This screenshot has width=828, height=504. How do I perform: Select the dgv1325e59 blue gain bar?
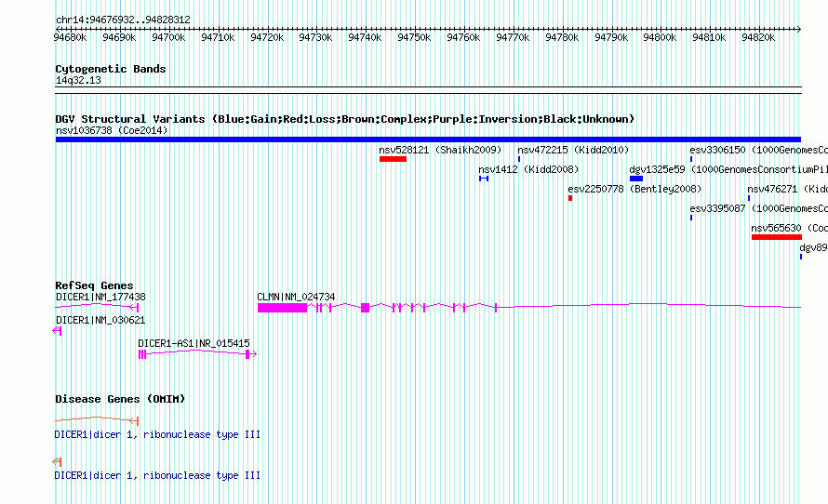point(636,179)
